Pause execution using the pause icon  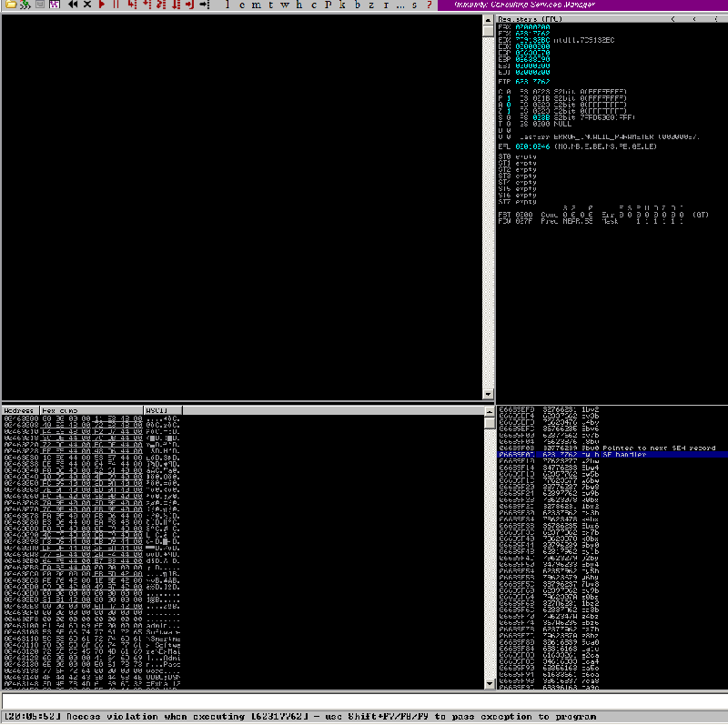(x=116, y=5)
